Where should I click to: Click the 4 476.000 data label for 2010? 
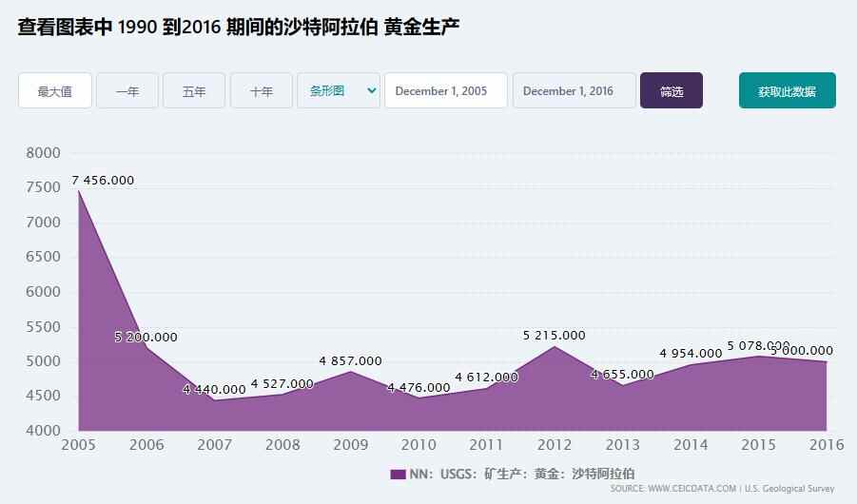point(419,388)
